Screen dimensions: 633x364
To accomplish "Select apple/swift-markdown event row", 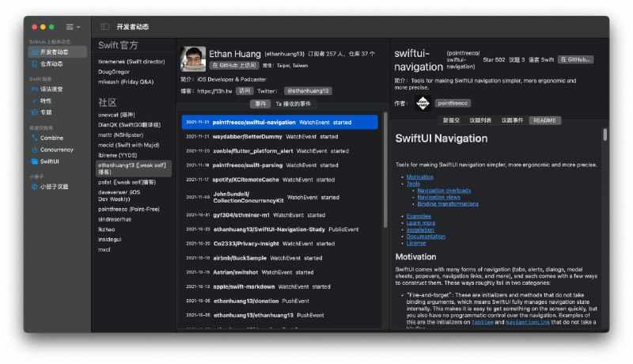I will pyautogui.click(x=280, y=287).
